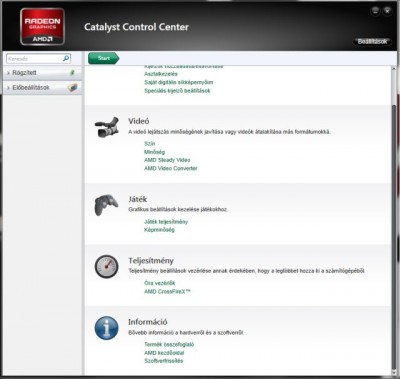Close the Catalyst Control Center window
Image resolution: width=400 pixels, height=379 pixels.
(387, 11)
